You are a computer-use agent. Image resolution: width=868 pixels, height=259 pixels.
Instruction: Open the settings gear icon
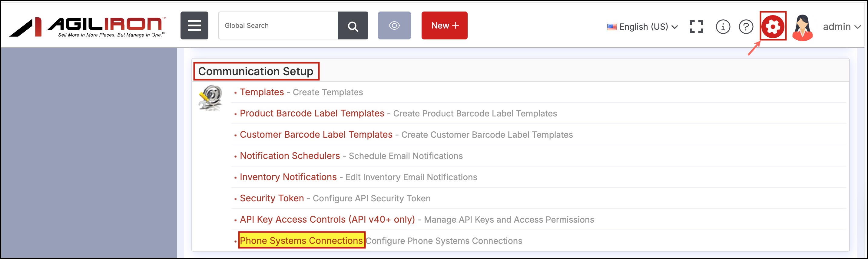tap(773, 26)
